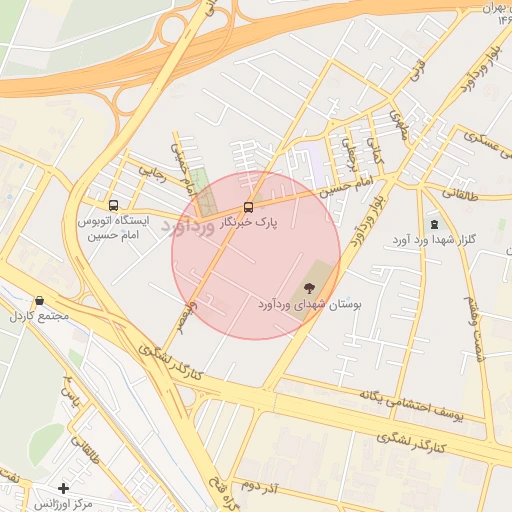The image size is (512, 512).
Task: Click the plus icon for مرکز اورژانس
Action: pyautogui.click(x=63, y=489)
